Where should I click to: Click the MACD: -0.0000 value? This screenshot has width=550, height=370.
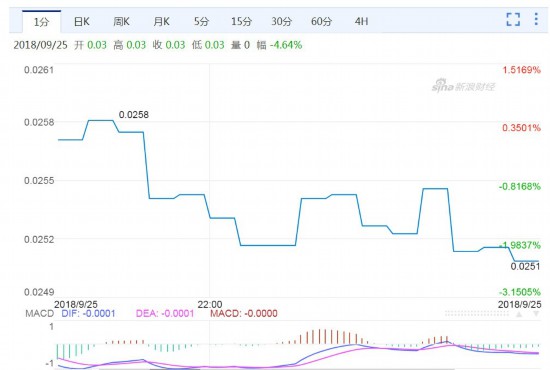[244, 313]
